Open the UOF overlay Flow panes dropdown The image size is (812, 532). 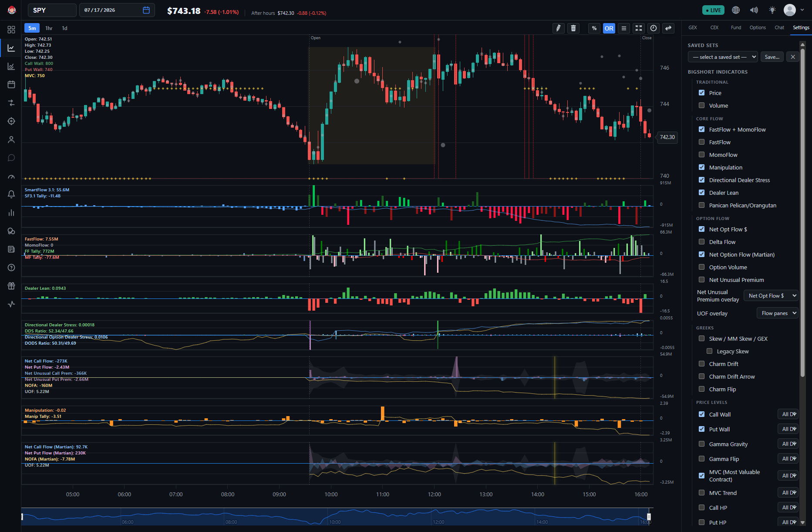click(778, 313)
